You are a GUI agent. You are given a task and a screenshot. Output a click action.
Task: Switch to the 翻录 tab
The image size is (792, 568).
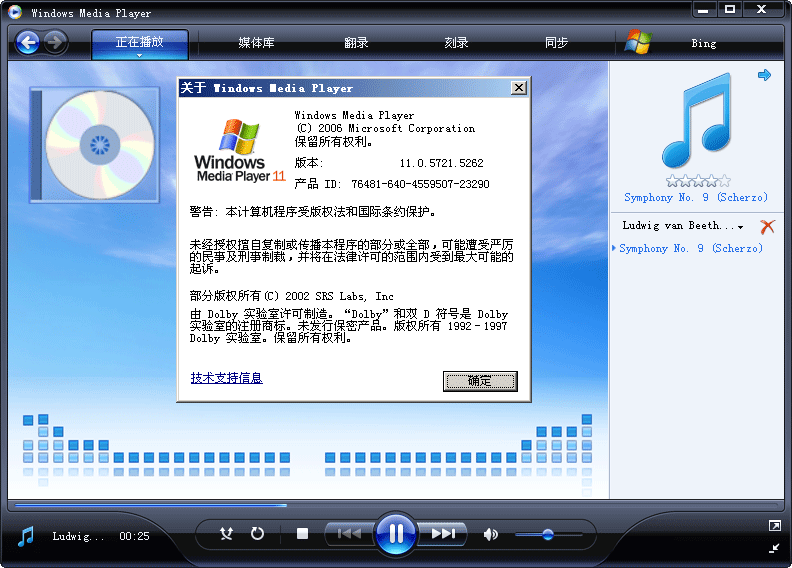click(355, 43)
